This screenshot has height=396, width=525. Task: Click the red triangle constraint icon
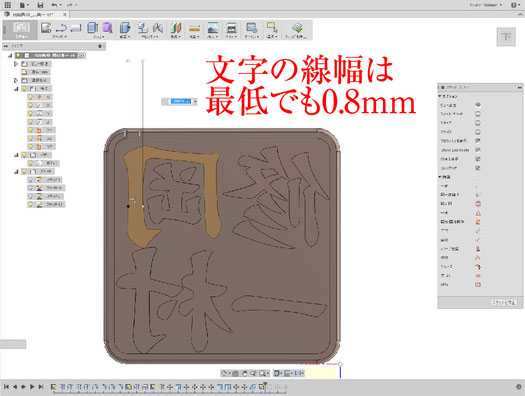click(x=478, y=213)
